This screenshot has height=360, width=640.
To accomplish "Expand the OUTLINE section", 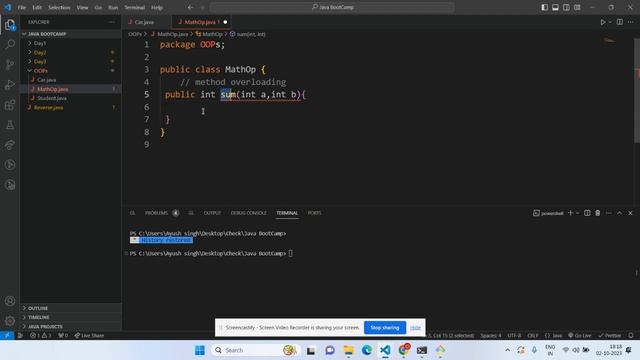I will pos(38,308).
